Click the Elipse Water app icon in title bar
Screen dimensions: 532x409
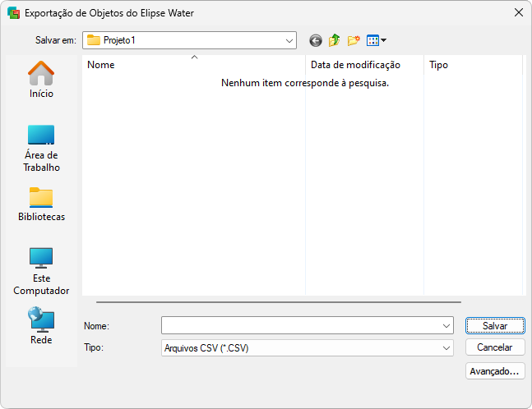pyautogui.click(x=13, y=13)
